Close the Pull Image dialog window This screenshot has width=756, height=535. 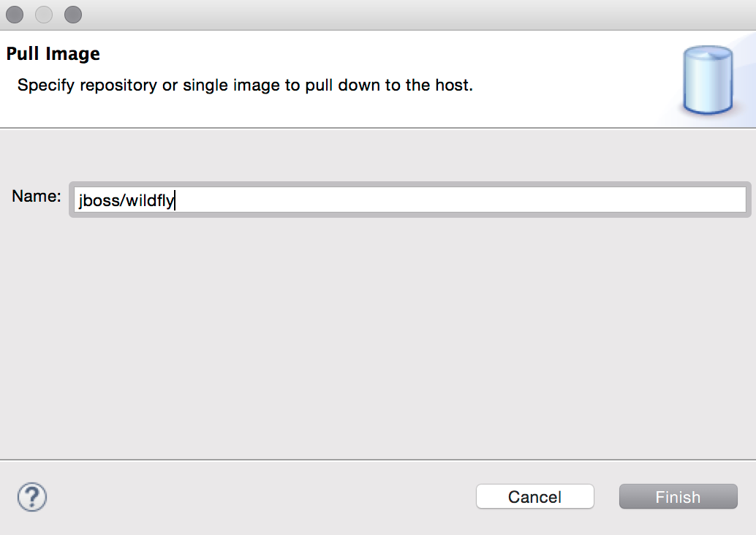[x=15, y=15]
